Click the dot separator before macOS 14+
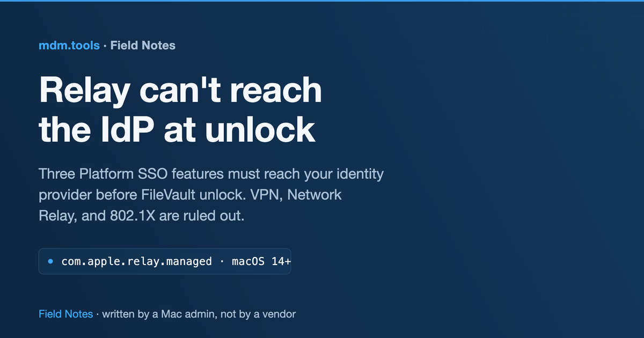 [222, 261]
